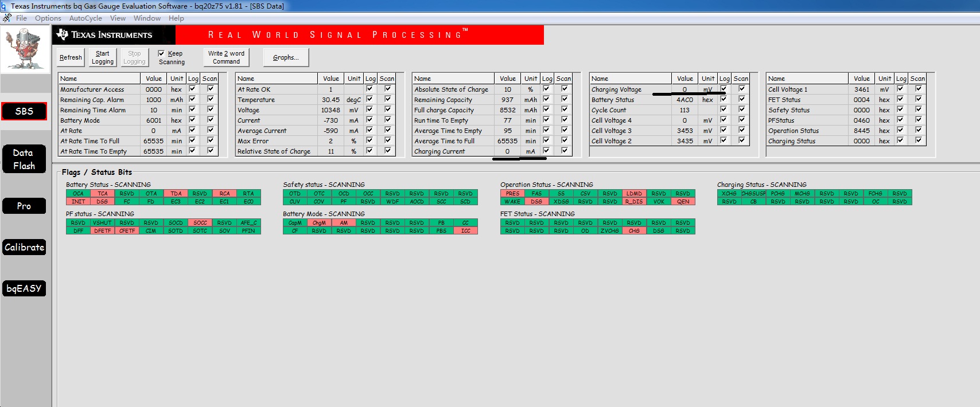Click the Operation Status value 8445
This screenshot has width=980, height=407.
pyautogui.click(x=861, y=131)
